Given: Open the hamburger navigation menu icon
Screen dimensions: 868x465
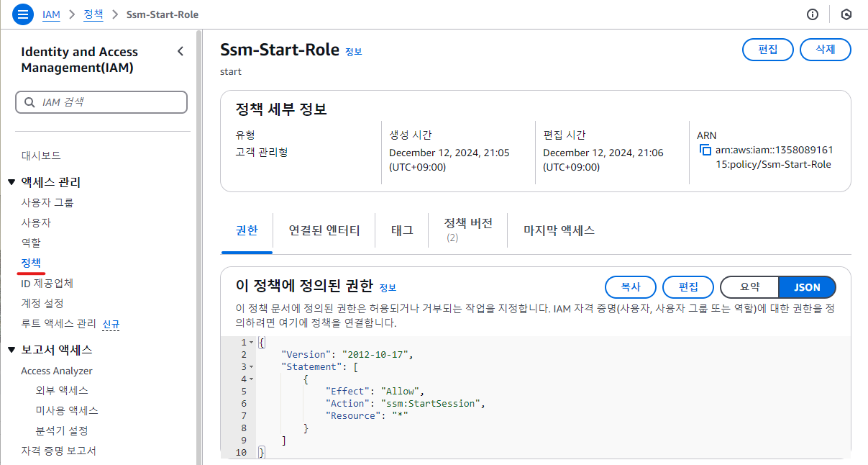Looking at the screenshot, I should pos(22,14).
